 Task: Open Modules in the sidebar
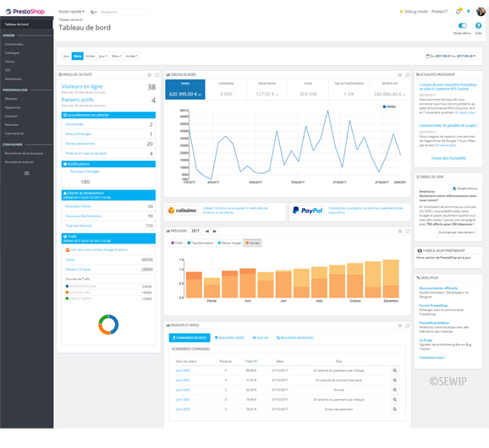[x=11, y=99]
